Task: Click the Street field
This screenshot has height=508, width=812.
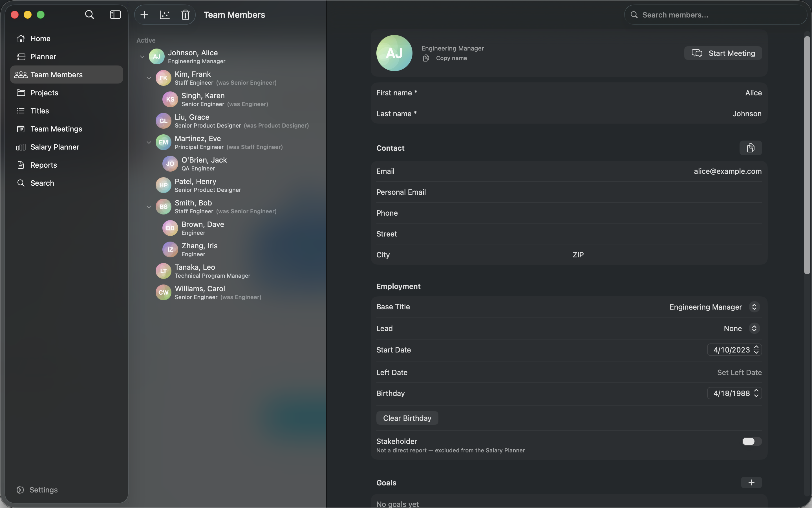Action: (x=569, y=234)
